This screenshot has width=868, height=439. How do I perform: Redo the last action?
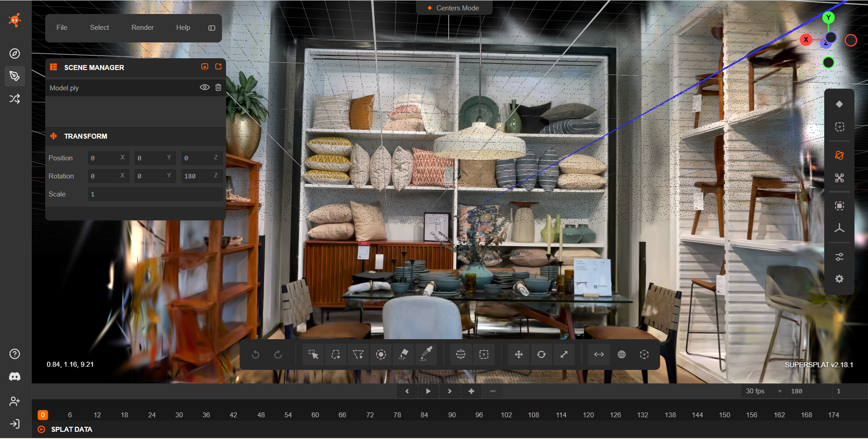278,355
